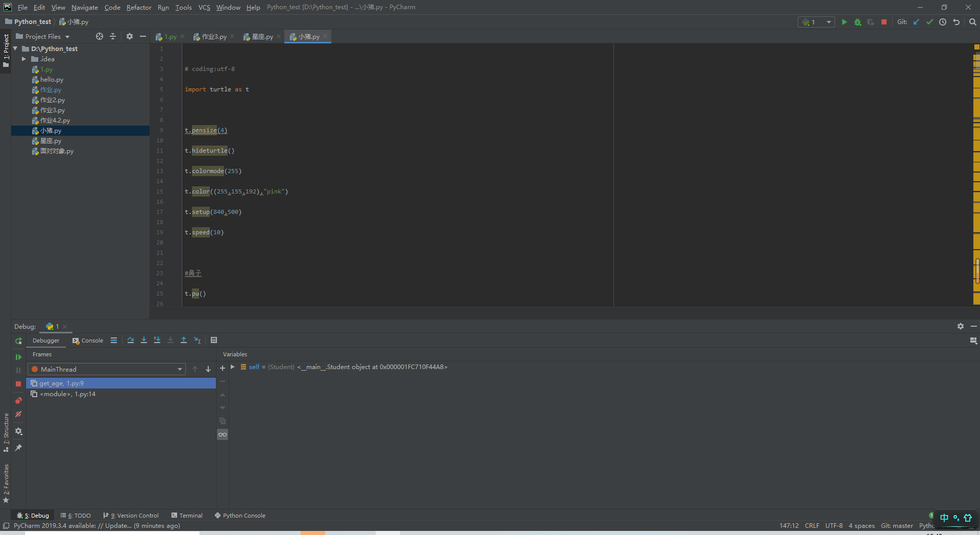Click the Run to Cursor icon
Image resolution: width=980 pixels, height=535 pixels.
198,340
